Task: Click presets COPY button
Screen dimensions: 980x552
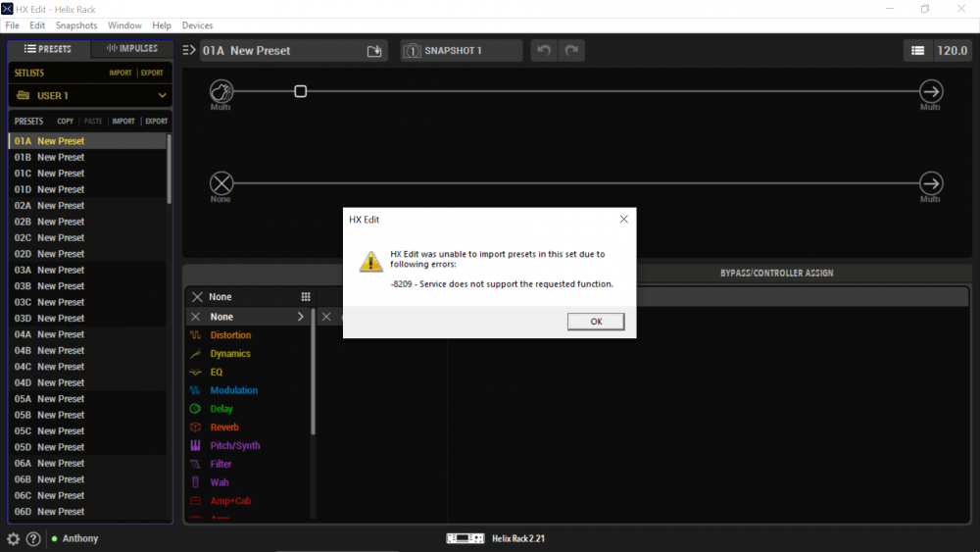Action: pyautogui.click(x=65, y=122)
